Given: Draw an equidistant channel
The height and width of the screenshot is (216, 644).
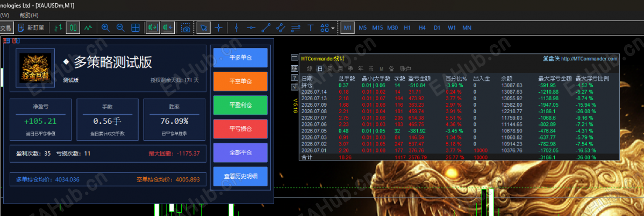Looking at the screenshot, I should [281, 27].
